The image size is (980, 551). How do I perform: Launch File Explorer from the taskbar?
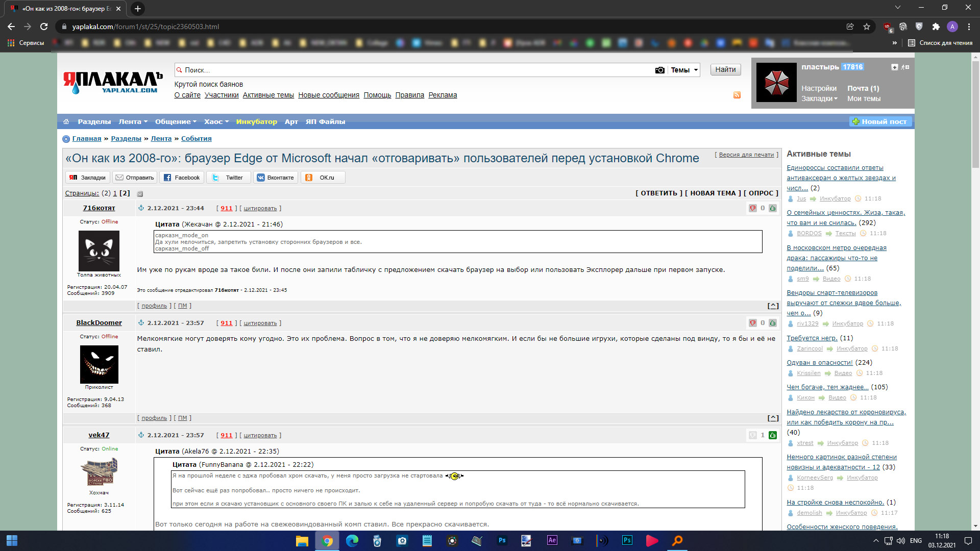coord(302,541)
